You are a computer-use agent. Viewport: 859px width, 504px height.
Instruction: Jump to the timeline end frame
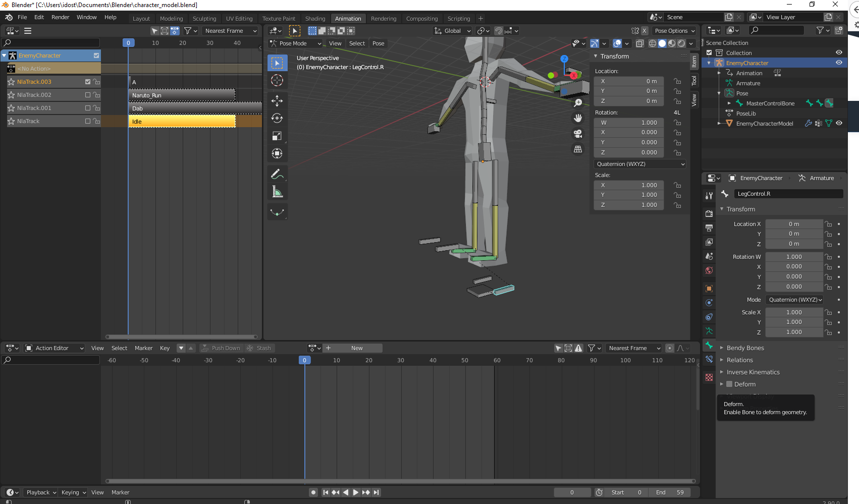pyautogui.click(x=376, y=492)
